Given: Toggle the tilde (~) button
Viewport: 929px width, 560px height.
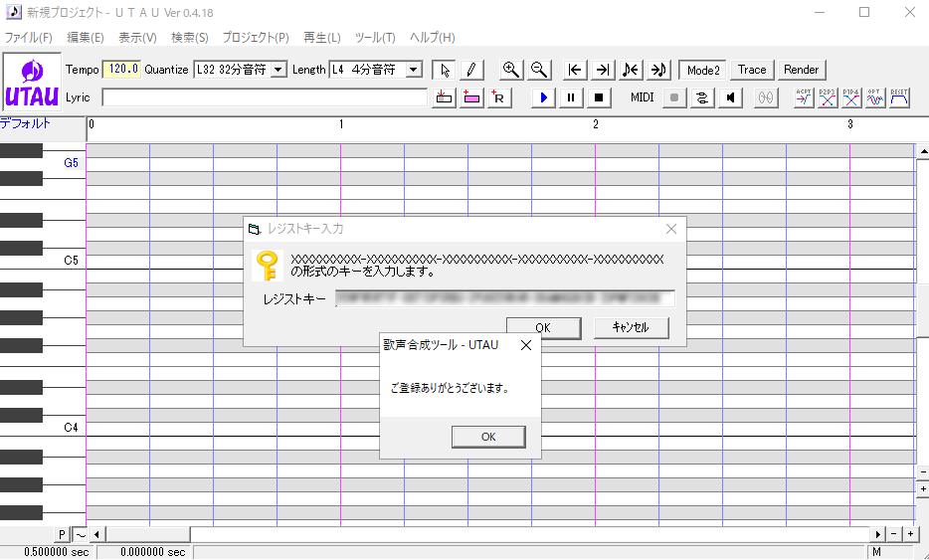Looking at the screenshot, I should (x=80, y=534).
